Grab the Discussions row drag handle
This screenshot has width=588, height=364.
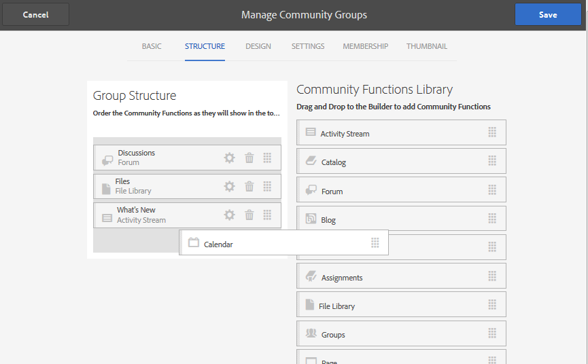point(267,158)
